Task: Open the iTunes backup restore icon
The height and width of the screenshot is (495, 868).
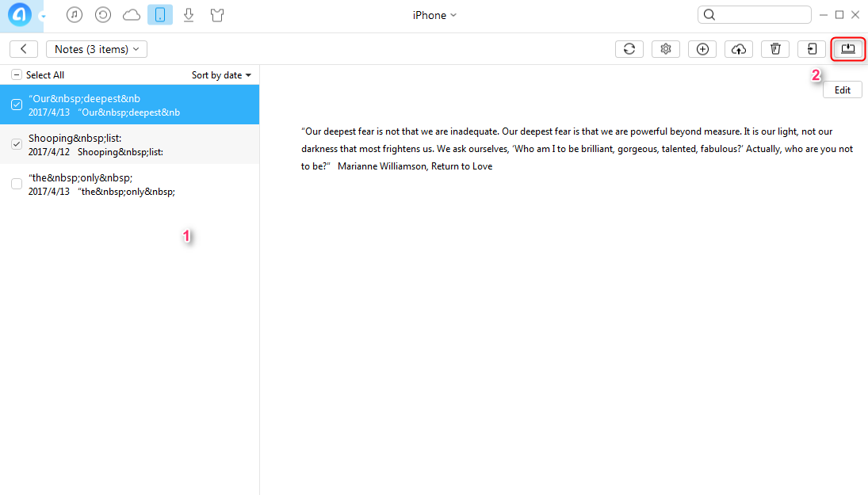Action: click(x=103, y=15)
